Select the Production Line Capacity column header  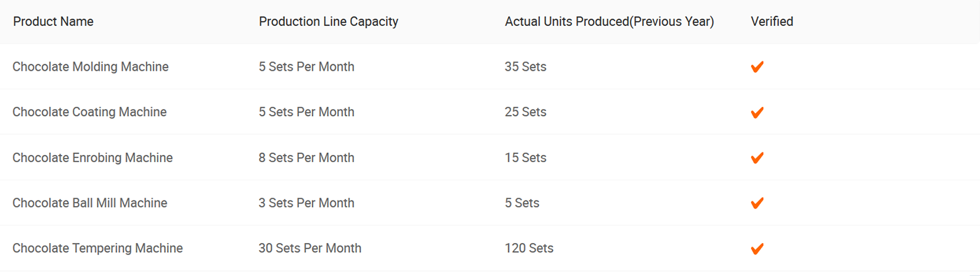pyautogui.click(x=328, y=22)
